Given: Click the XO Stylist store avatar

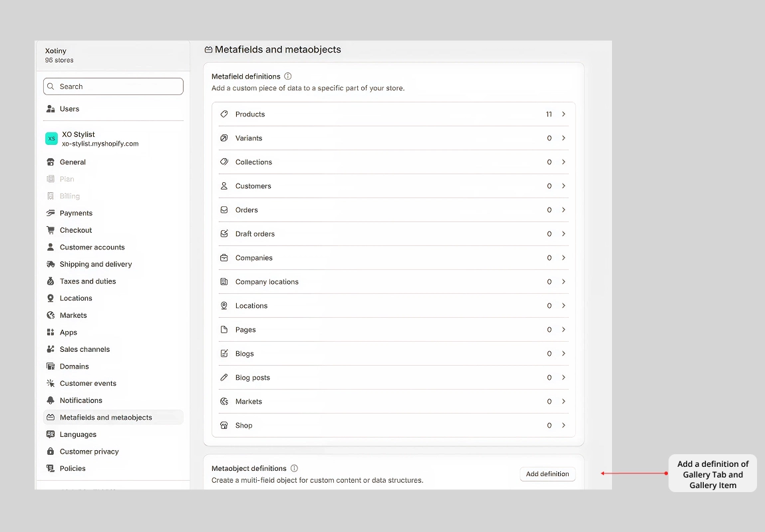Looking at the screenshot, I should pos(51,138).
